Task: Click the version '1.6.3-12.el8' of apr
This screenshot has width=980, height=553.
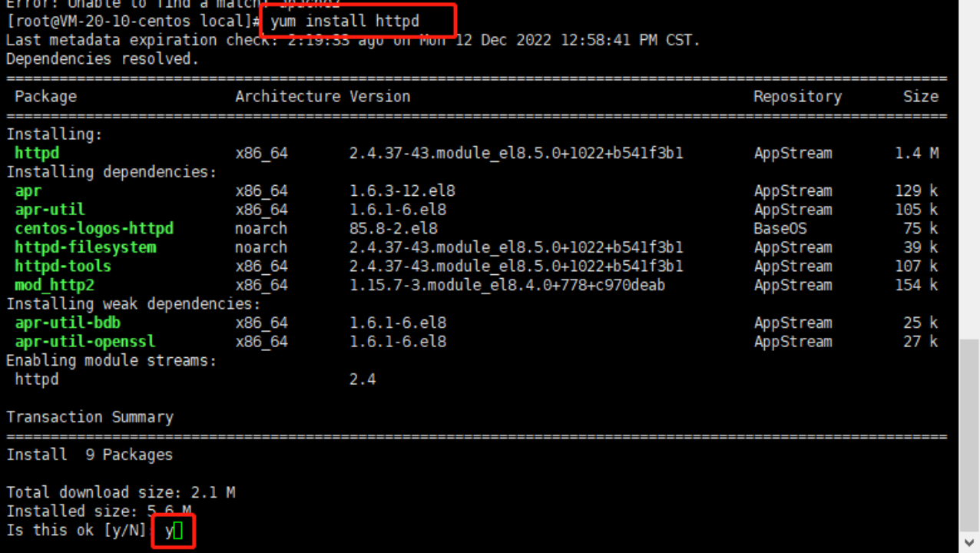Action: pyautogui.click(x=402, y=191)
